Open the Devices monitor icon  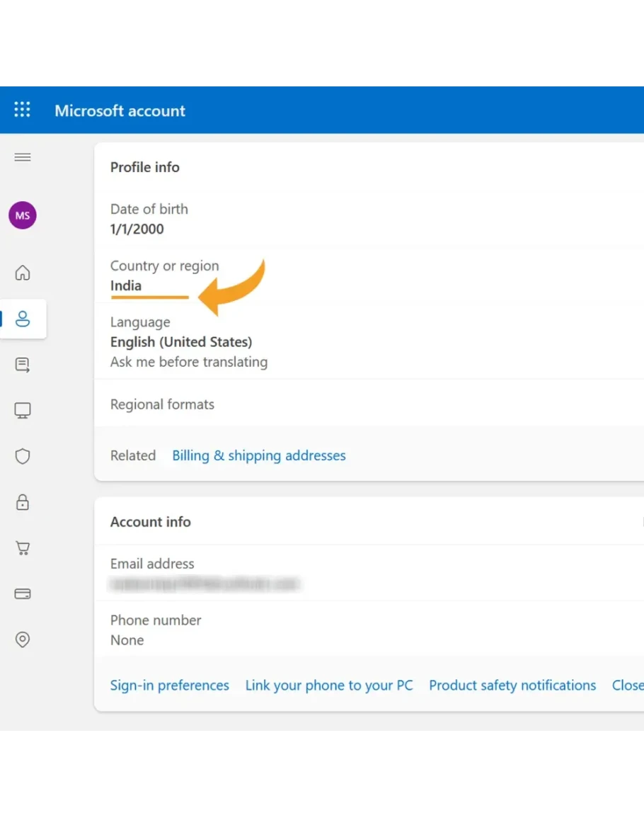pyautogui.click(x=23, y=411)
